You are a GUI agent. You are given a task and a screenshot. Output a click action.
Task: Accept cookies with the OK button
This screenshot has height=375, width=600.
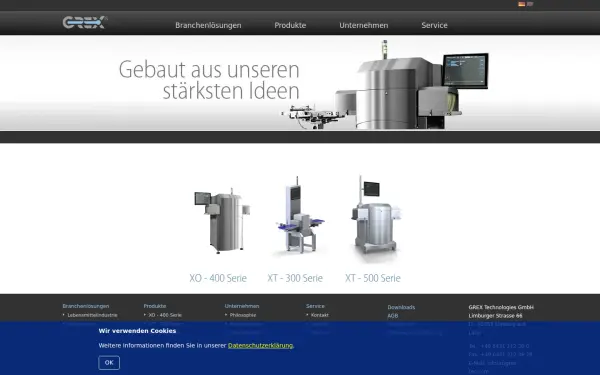(109, 363)
